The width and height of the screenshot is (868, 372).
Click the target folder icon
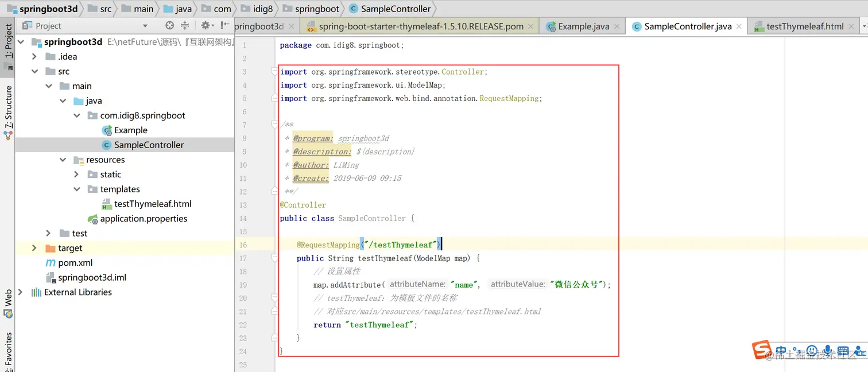(50, 248)
